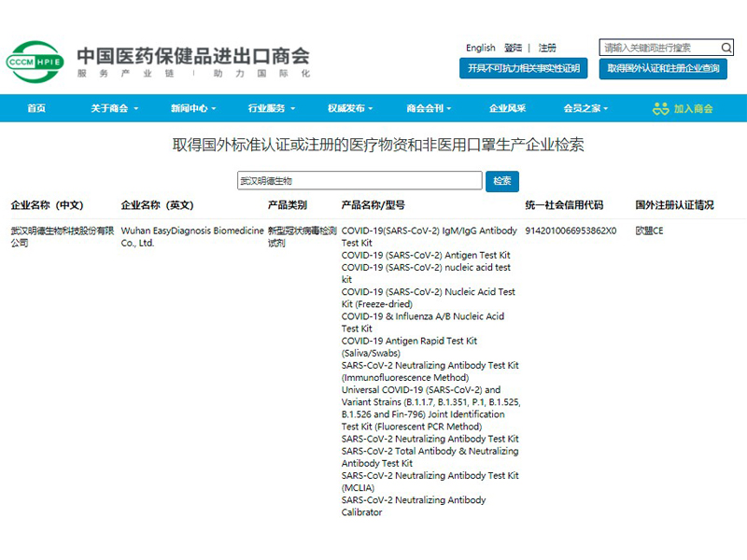Click 取得国外认证和注册企业查询 button
This screenshot has height=560, width=747.
pyautogui.click(x=663, y=68)
